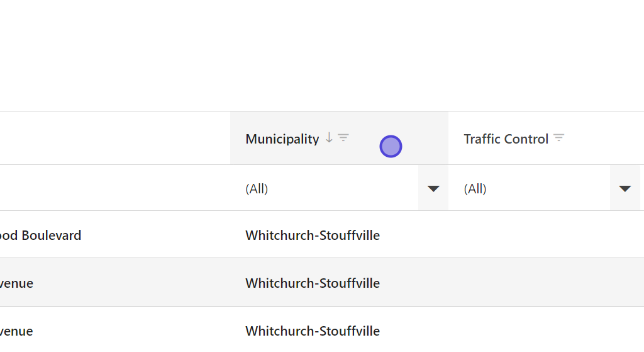Open the Municipality column filter icon
This screenshot has width=644, height=352.
(x=343, y=138)
